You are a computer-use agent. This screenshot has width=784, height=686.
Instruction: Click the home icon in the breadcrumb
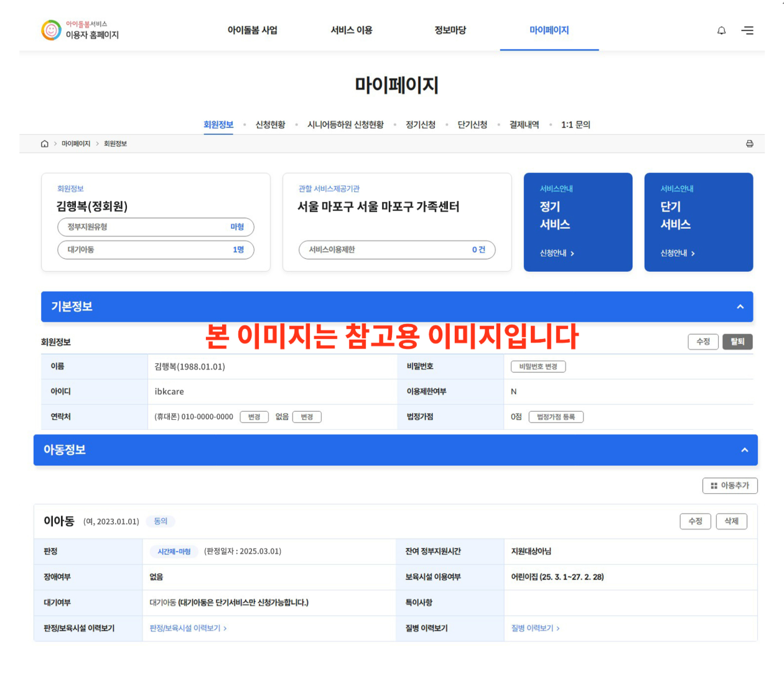[44, 144]
